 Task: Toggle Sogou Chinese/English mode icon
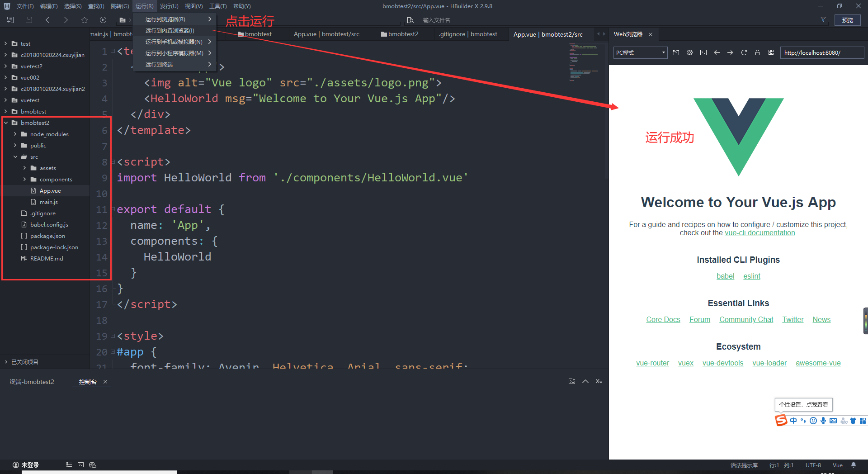(793, 421)
